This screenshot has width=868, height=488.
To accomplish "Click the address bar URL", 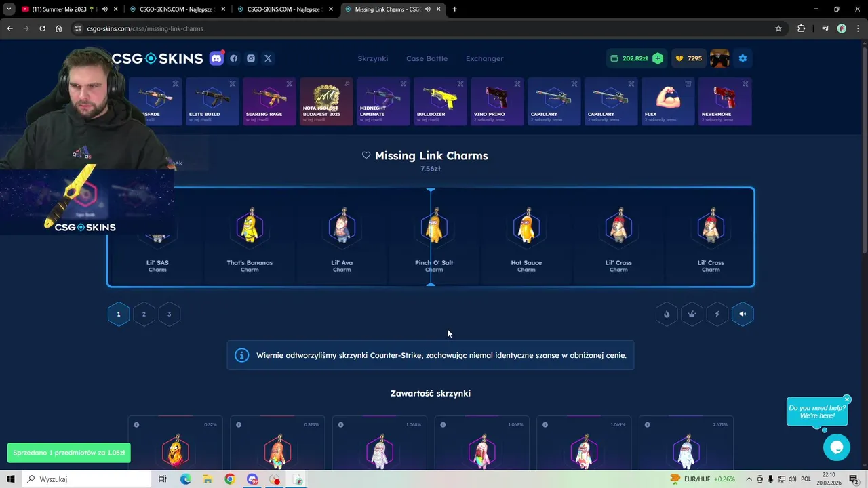I will pyautogui.click(x=145, y=28).
